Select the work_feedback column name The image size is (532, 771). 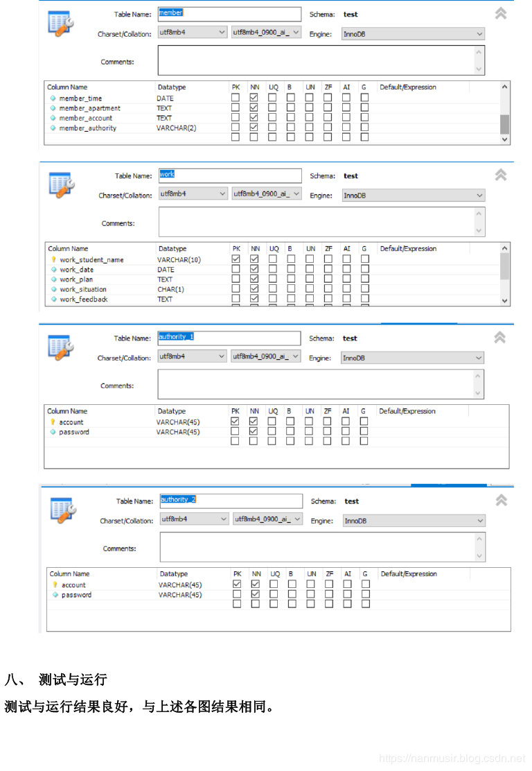pyautogui.click(x=84, y=299)
